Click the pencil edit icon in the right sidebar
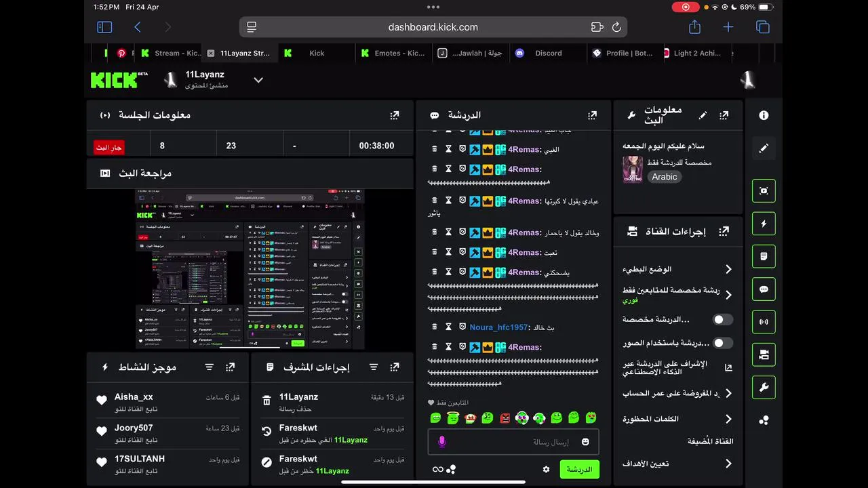Viewport: 868px width, 488px height. pyautogui.click(x=764, y=148)
